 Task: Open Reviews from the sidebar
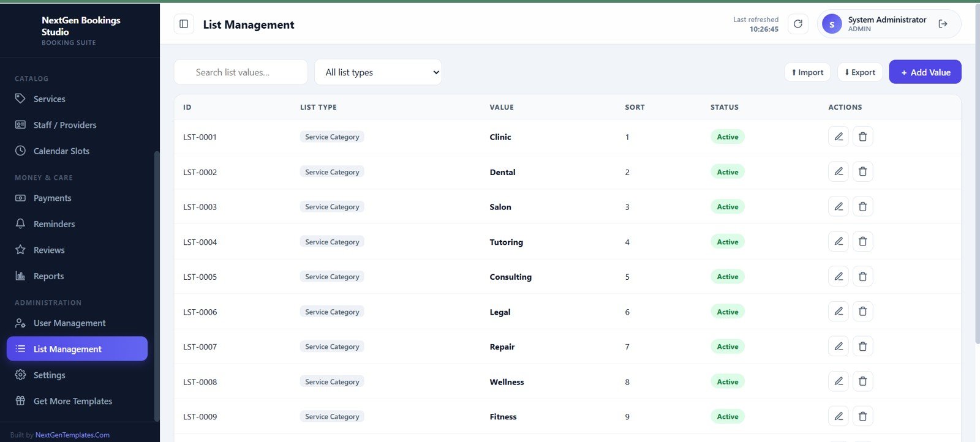77,250
